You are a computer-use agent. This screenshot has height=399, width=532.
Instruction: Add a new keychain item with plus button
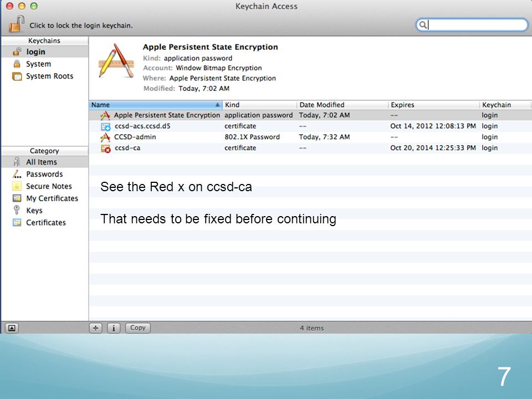(96, 328)
